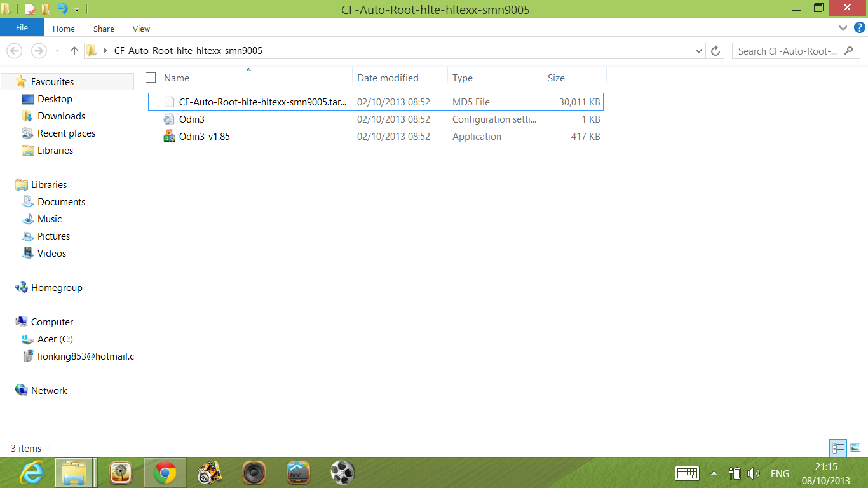Expand the ribbon with the chevron
868x488 pixels.
(843, 28)
